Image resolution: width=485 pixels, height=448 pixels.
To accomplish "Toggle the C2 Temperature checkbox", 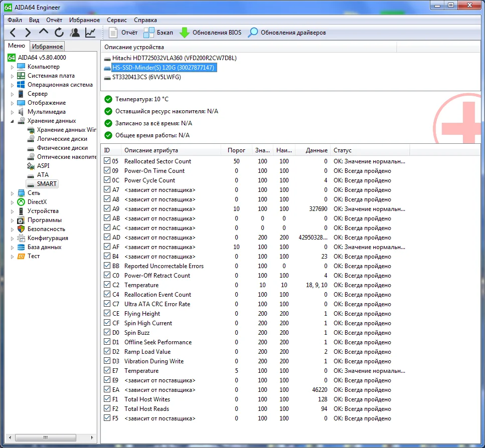I will click(x=107, y=285).
